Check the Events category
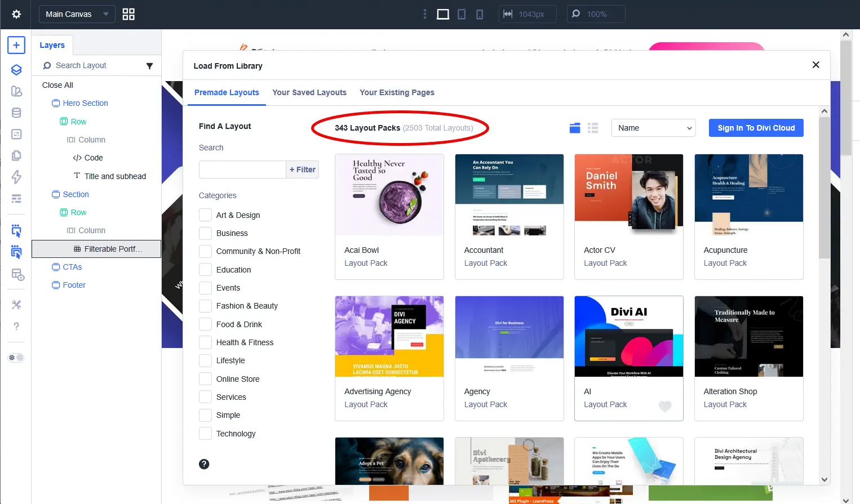 [205, 288]
